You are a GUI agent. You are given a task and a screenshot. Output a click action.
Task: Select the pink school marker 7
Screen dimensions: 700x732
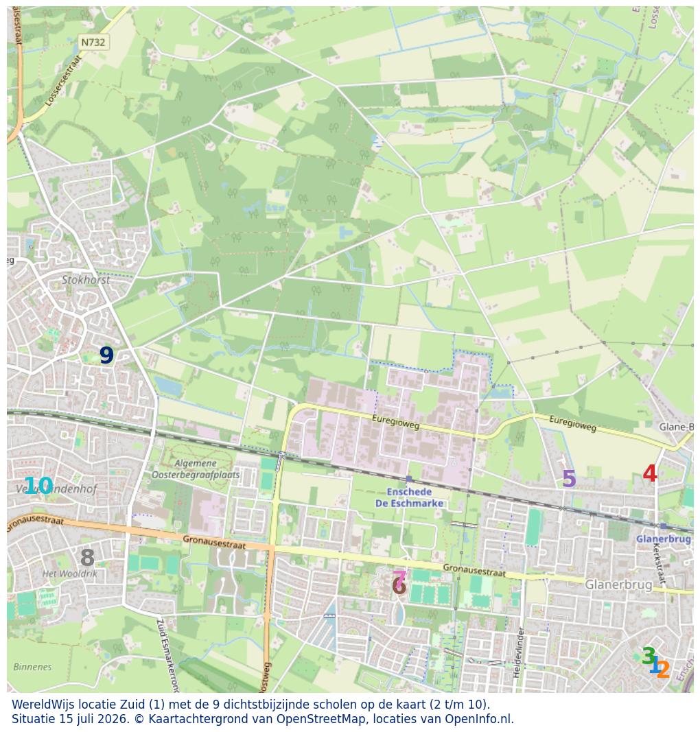[399, 578]
